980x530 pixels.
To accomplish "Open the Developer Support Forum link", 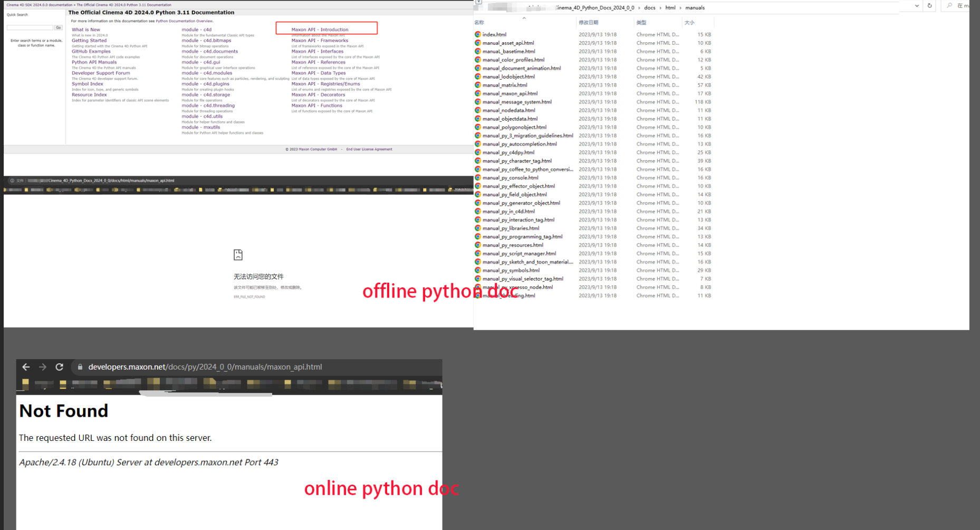I will click(101, 73).
